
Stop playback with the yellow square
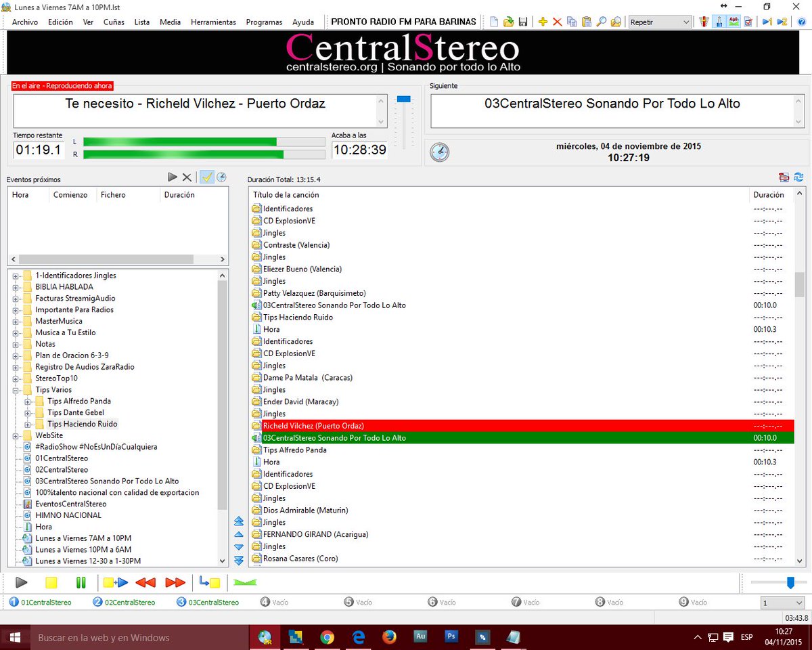click(51, 582)
